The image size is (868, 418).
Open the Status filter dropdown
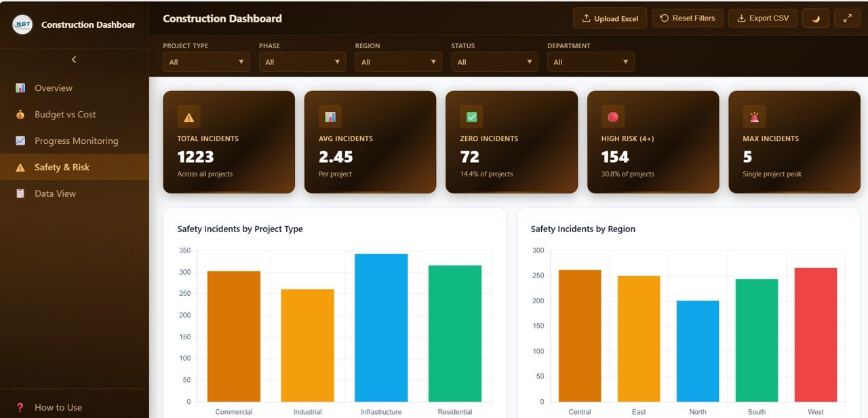click(x=494, y=62)
